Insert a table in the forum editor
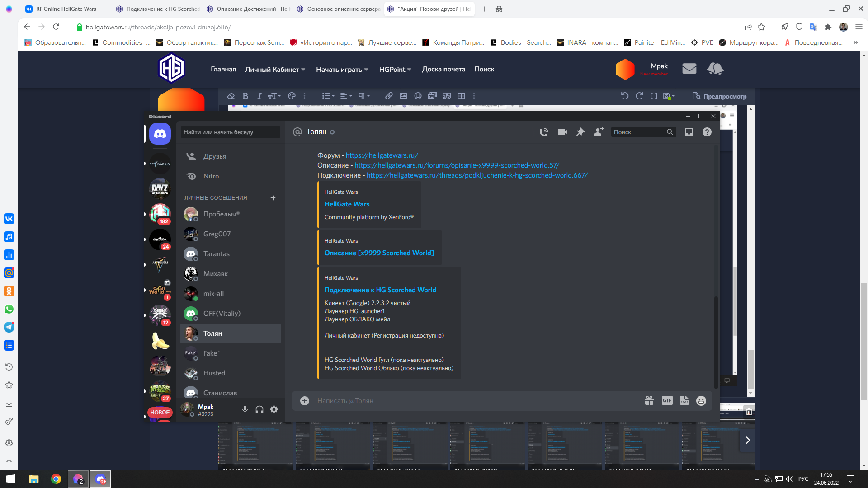The width and height of the screenshot is (868, 488). coord(462,96)
